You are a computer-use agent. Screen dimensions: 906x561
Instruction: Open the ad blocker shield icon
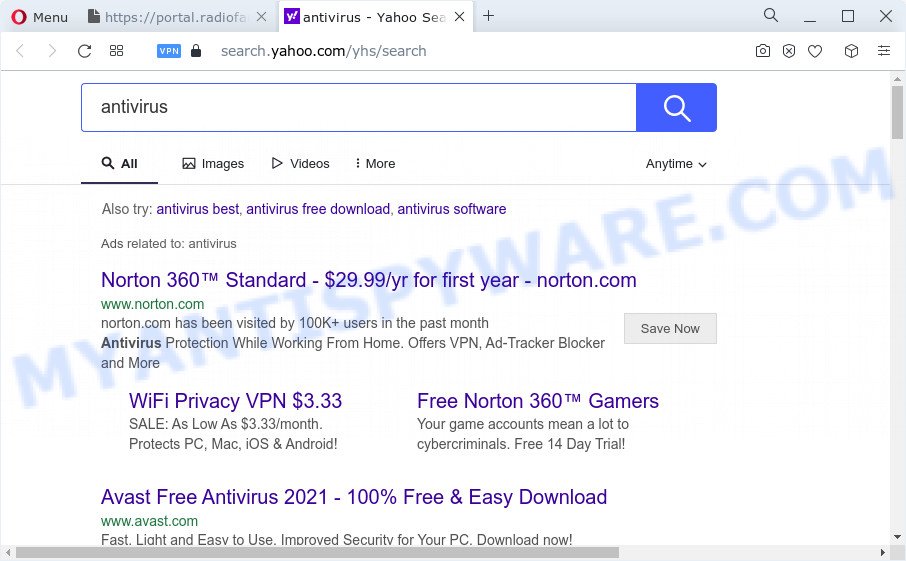click(789, 51)
